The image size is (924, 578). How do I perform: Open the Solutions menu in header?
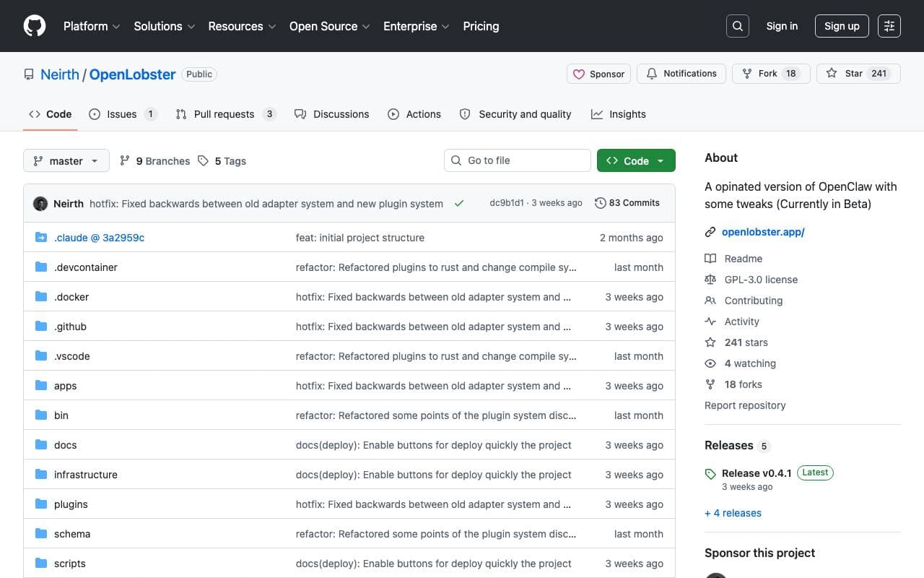tap(165, 26)
